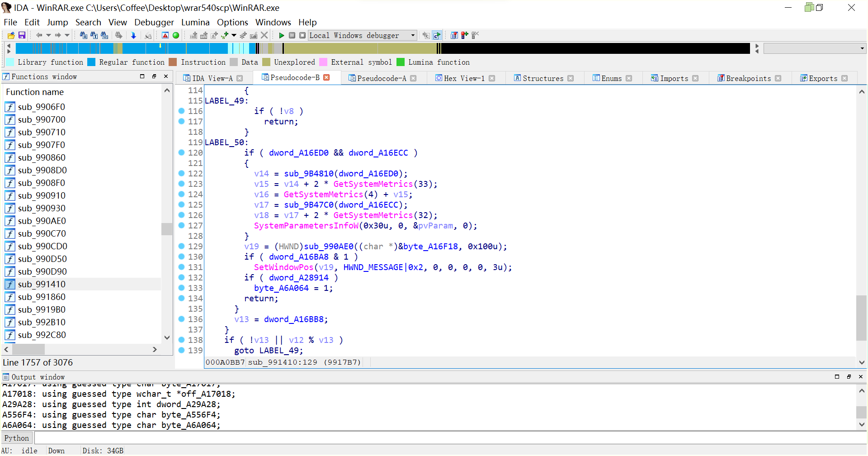Switch to the Hex View-1 tab
868x456 pixels.
[464, 78]
